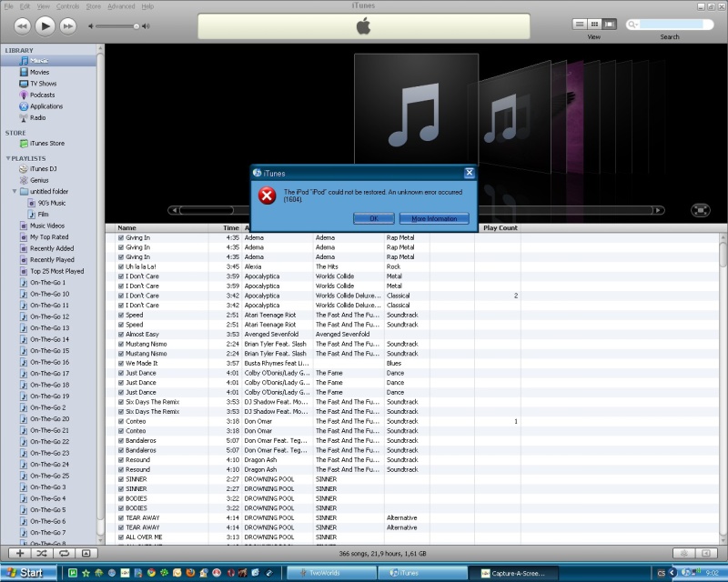Viewport: 728px width, 582px height.
Task: Switch to grid view icon
Action: [594, 24]
